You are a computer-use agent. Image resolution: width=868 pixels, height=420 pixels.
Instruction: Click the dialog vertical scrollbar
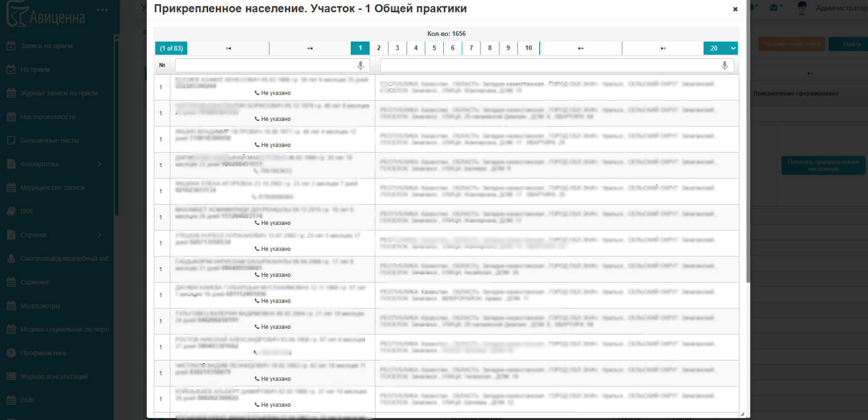click(x=748, y=143)
